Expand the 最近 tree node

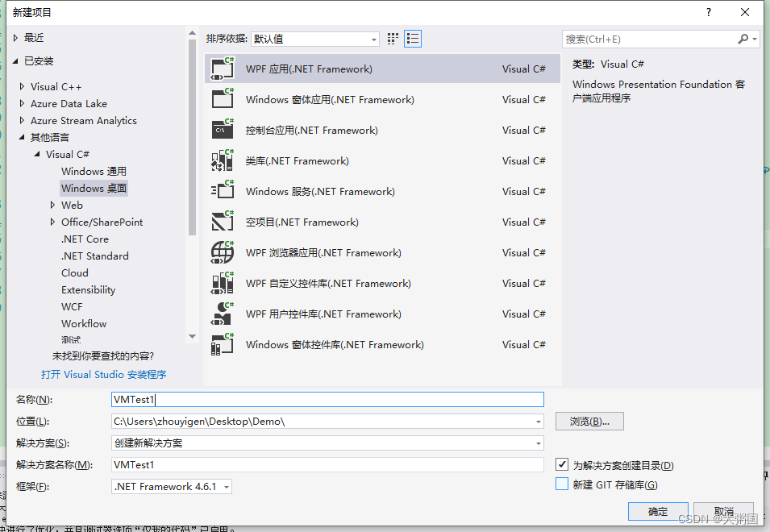pos(15,38)
